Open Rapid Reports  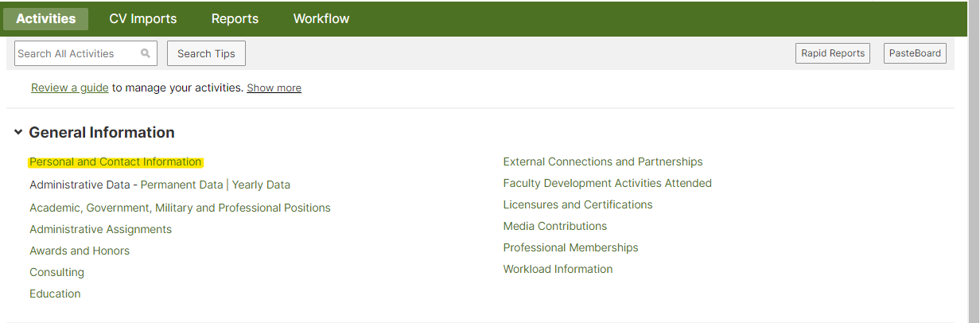point(833,53)
